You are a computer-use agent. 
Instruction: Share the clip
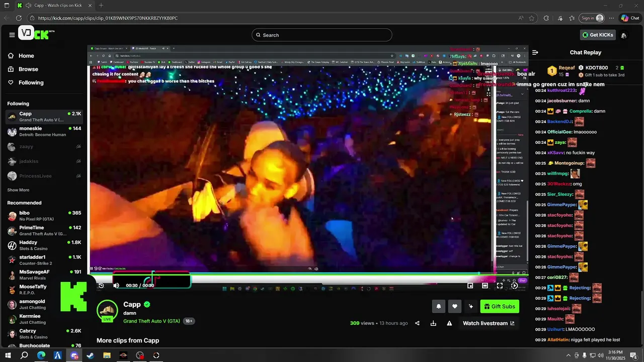(417, 323)
